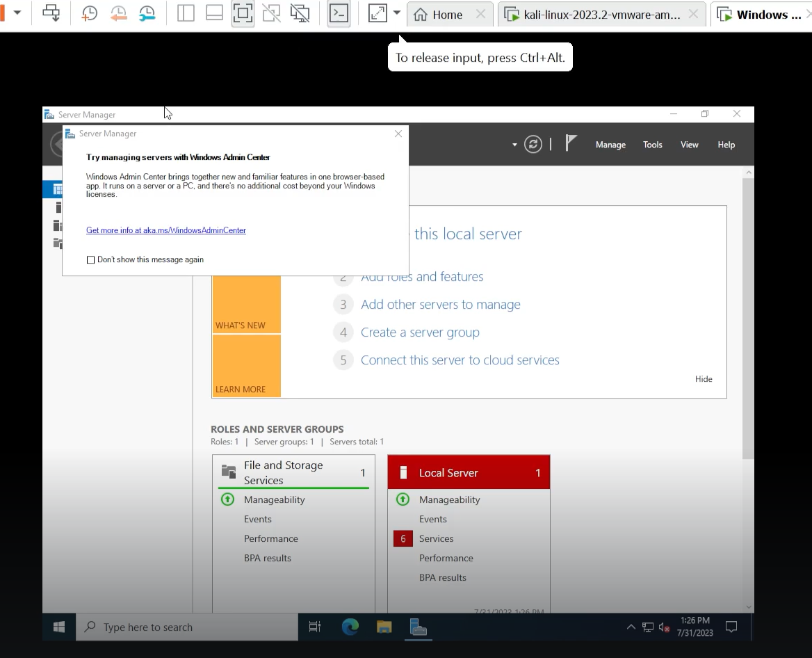Image resolution: width=812 pixels, height=658 pixels.
Task: Expand the dropdown arrow beside refresh
Action: (514, 145)
